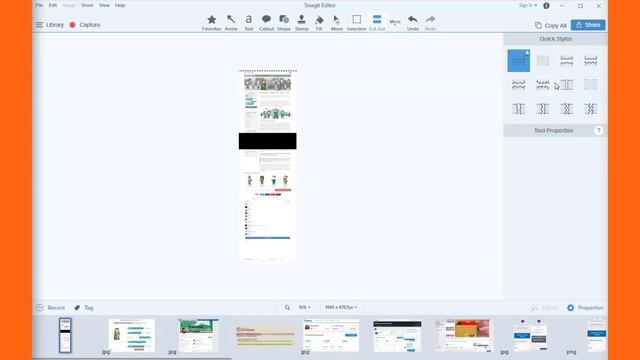Screen dimensions: 640x360
Task: Select the Arrow tool
Action: [231, 22]
